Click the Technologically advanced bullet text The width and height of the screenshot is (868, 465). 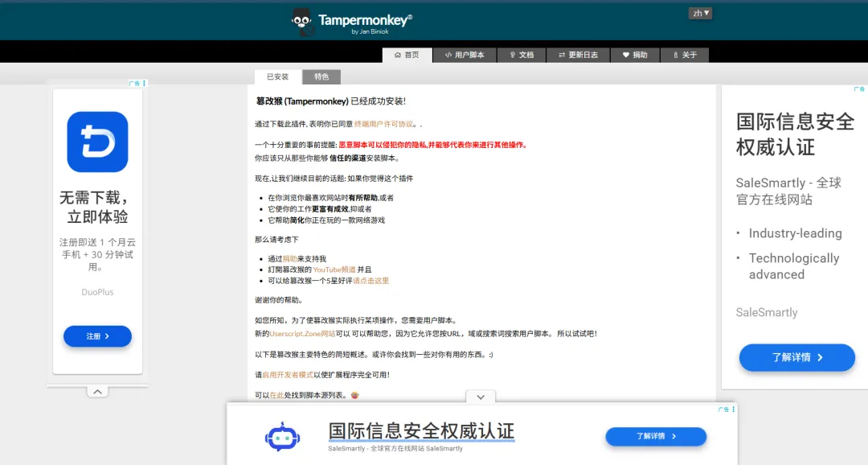pyautogui.click(x=794, y=266)
